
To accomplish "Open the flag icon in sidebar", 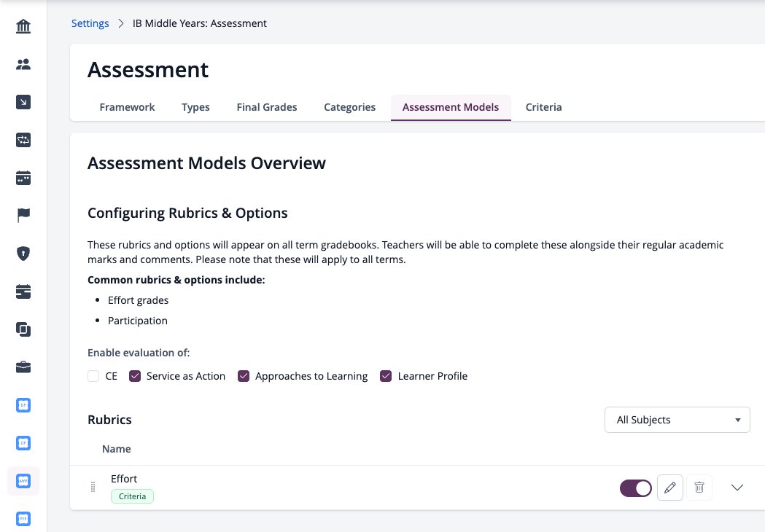I will 23,215.
